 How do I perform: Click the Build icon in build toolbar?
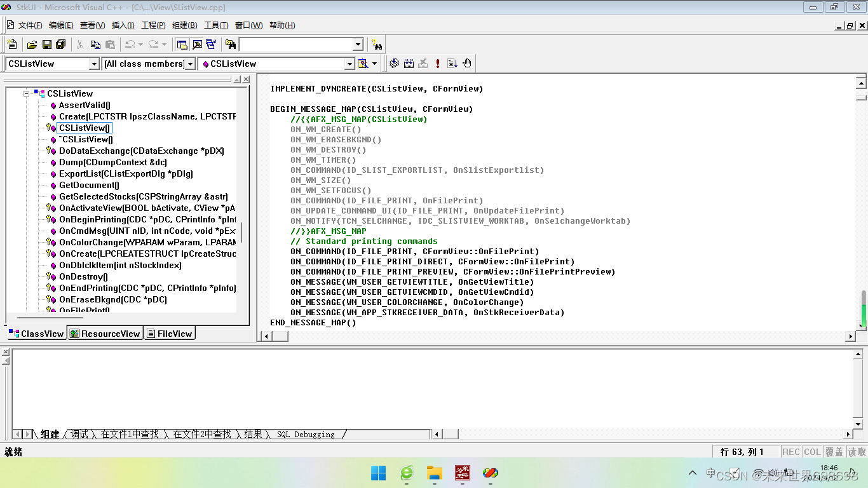[x=409, y=64]
